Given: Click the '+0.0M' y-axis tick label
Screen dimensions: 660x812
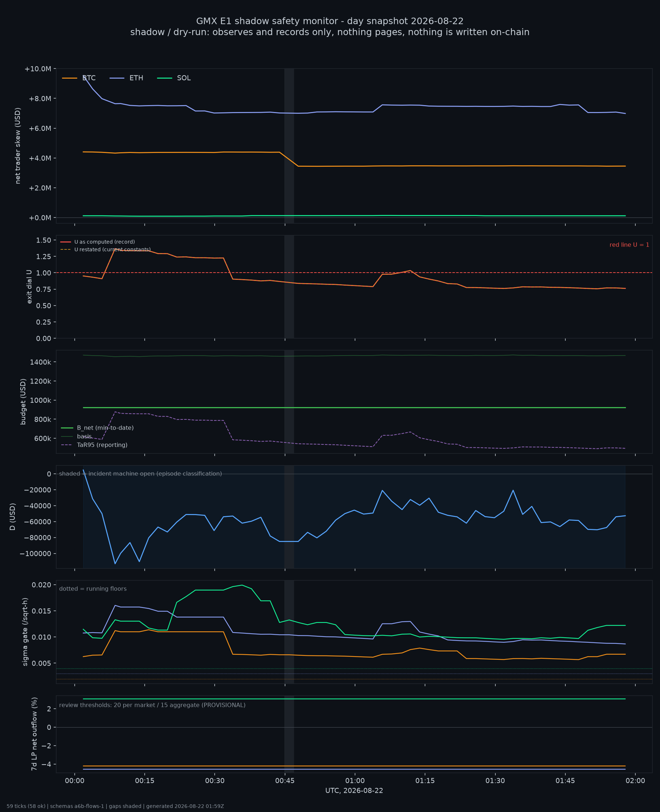Looking at the screenshot, I should (40, 218).
